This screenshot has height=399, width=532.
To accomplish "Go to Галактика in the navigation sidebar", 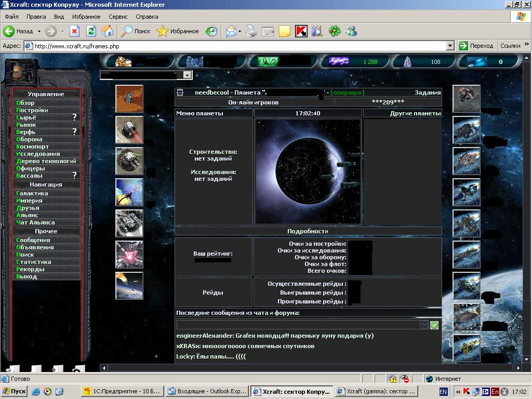I will pos(32,193).
